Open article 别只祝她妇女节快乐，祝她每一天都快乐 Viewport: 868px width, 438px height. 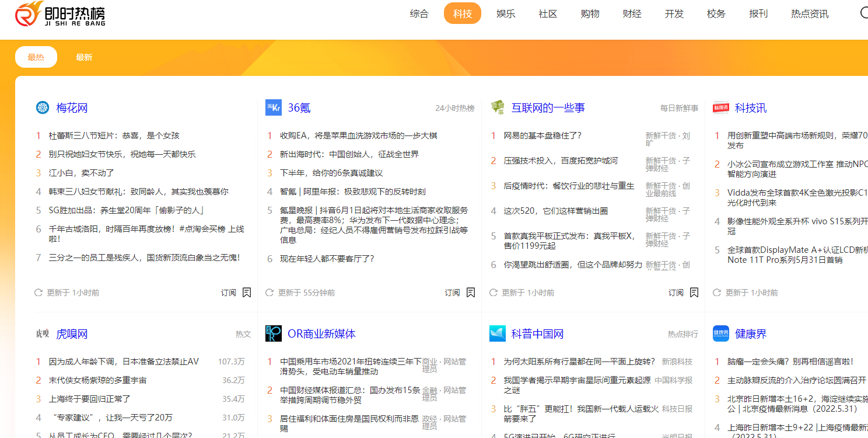click(x=123, y=154)
